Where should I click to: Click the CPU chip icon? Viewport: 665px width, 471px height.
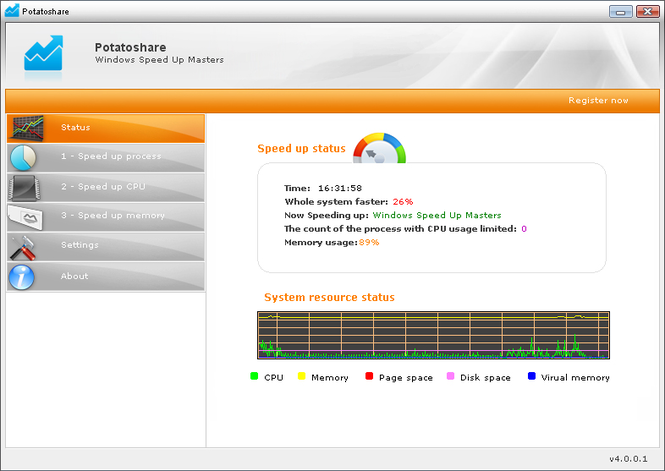pyautogui.click(x=24, y=187)
